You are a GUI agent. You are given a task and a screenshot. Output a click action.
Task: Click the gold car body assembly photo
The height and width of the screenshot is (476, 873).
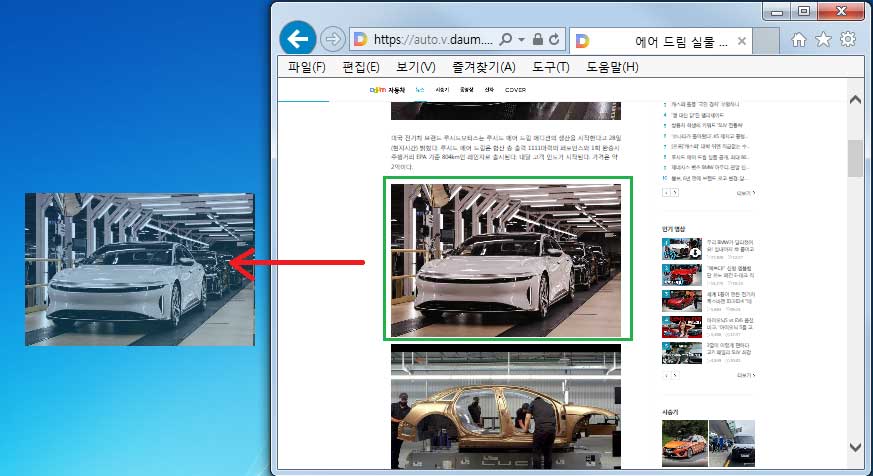[x=506, y=406]
